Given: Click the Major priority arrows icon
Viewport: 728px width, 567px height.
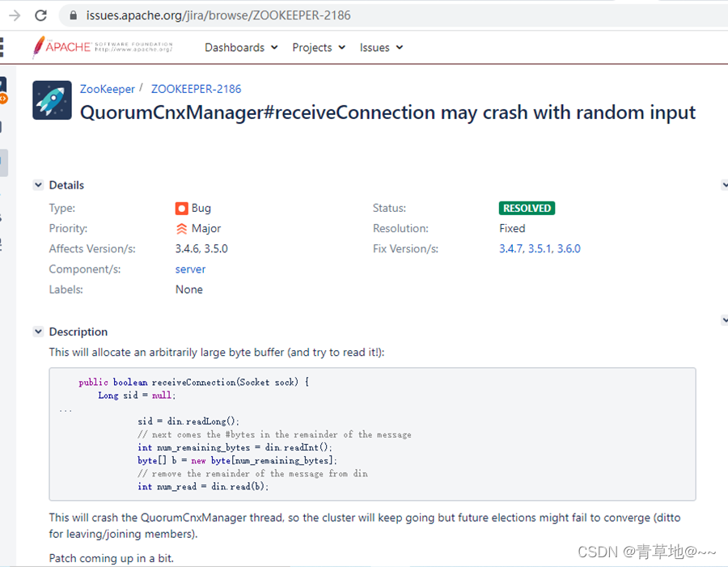Looking at the screenshot, I should pos(181,228).
